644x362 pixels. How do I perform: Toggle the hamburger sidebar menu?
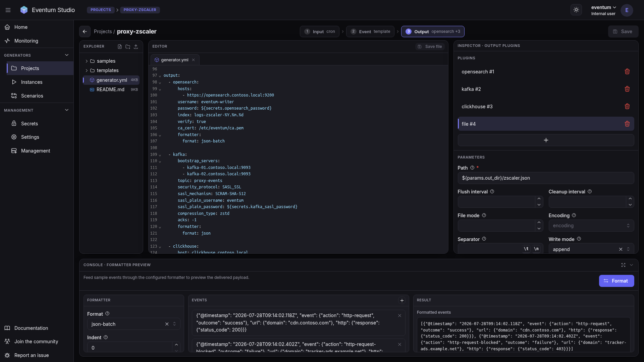coord(8,10)
